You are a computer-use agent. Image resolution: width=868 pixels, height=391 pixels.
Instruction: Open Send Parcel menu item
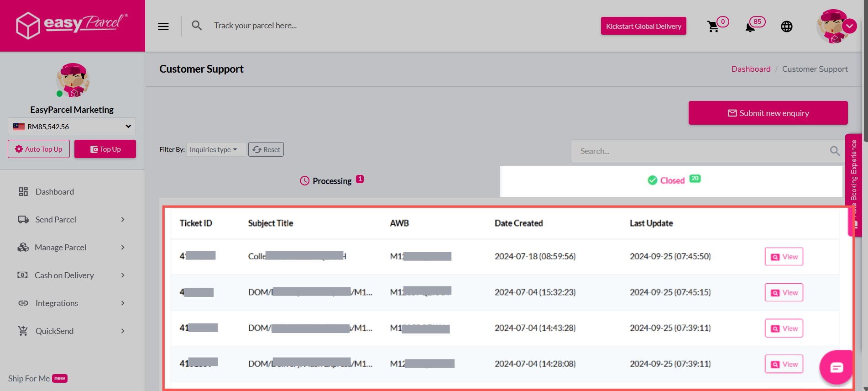pos(56,220)
